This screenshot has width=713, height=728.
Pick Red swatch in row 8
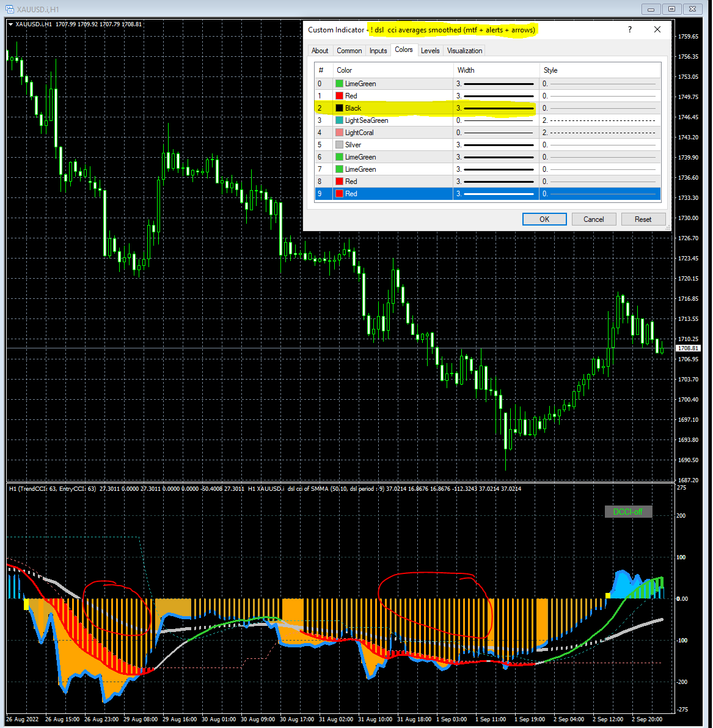tap(339, 182)
